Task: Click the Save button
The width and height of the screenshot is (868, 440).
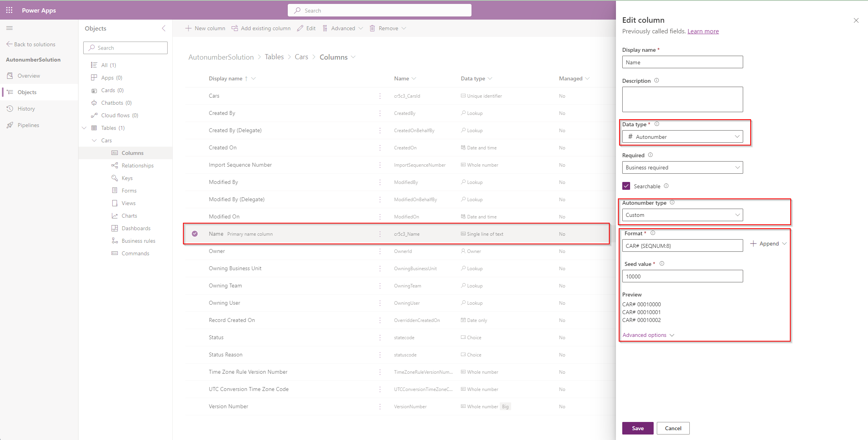Action: (x=638, y=428)
